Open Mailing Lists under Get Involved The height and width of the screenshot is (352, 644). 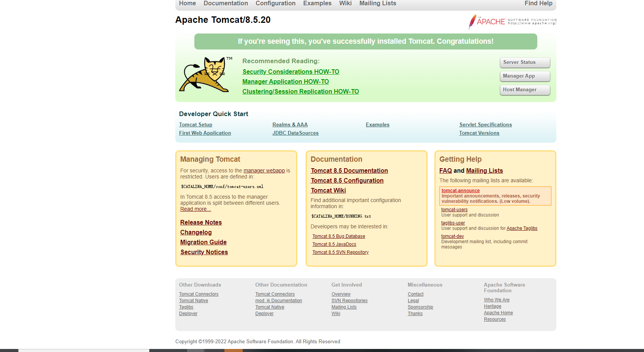pos(344,307)
